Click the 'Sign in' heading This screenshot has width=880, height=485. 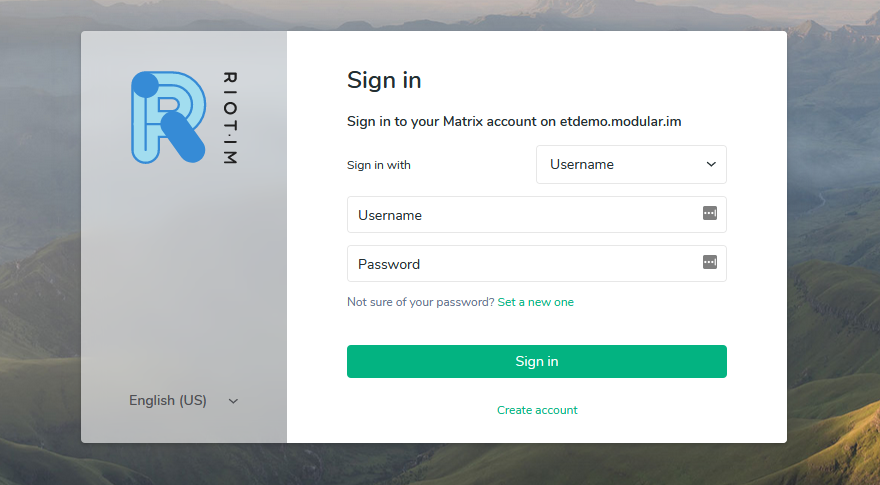click(384, 81)
